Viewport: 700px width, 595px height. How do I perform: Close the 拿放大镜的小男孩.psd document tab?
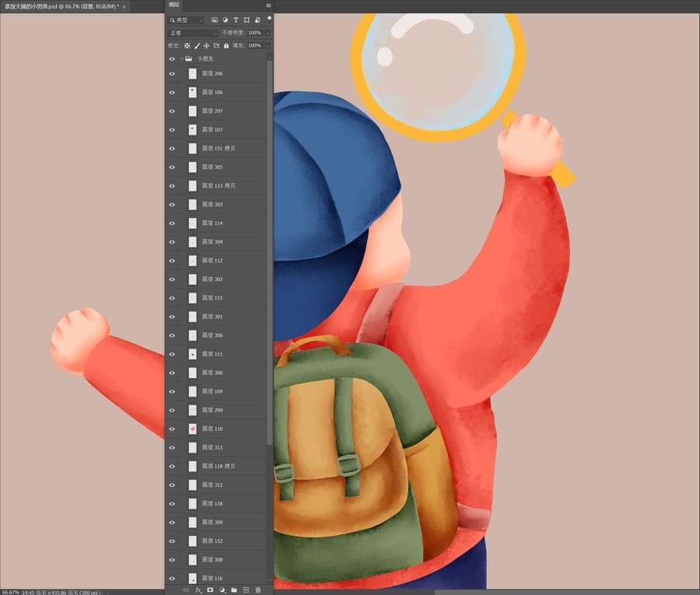pos(124,7)
